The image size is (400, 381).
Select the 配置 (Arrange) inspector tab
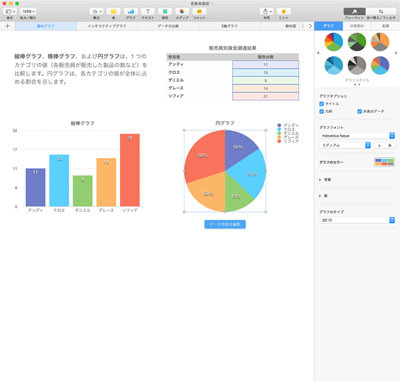pos(385,26)
